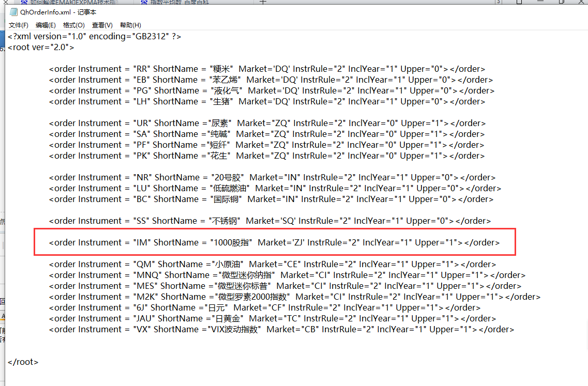This screenshot has width=588, height=386.
Task: Click the order line for instrument LU 低硫燃油
Action: point(275,189)
